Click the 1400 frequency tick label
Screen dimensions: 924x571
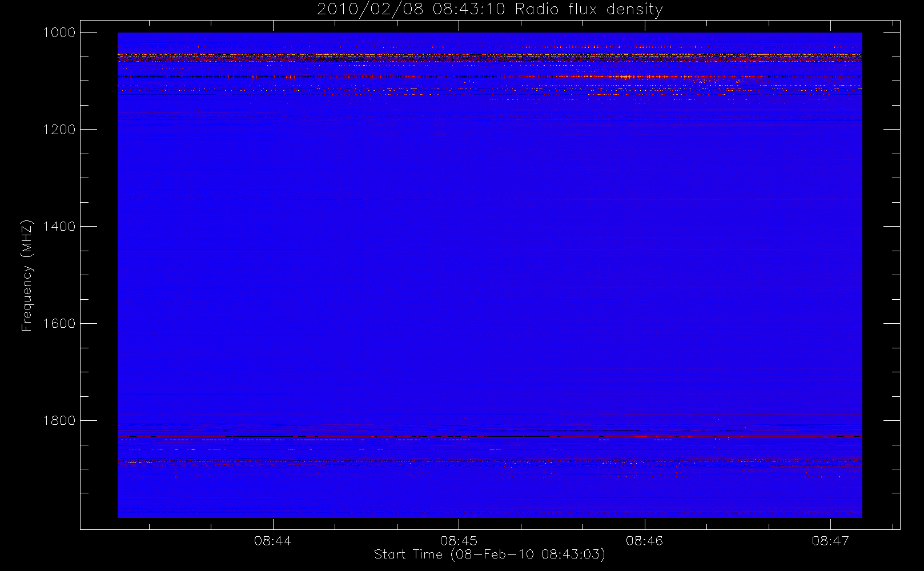59,227
